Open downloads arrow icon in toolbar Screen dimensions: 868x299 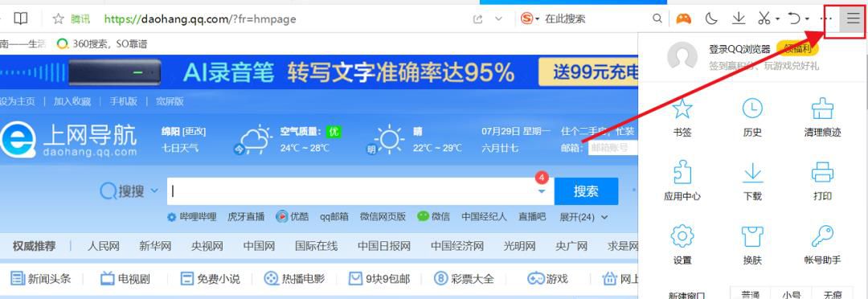pos(739,18)
